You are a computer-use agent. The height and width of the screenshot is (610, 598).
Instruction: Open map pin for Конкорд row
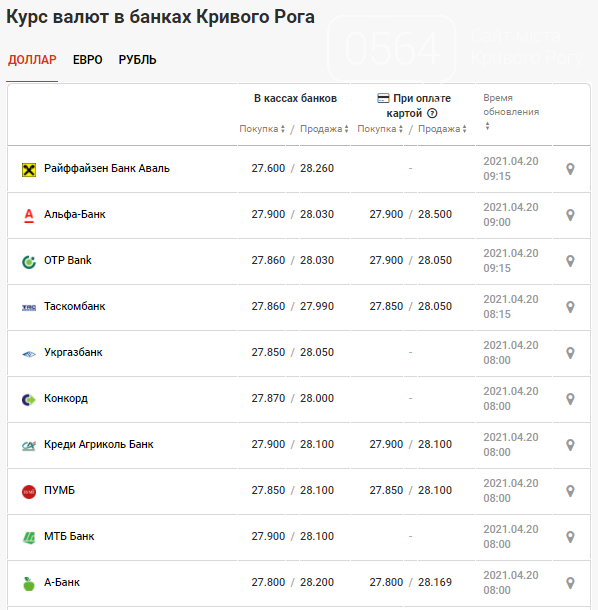[x=570, y=399]
